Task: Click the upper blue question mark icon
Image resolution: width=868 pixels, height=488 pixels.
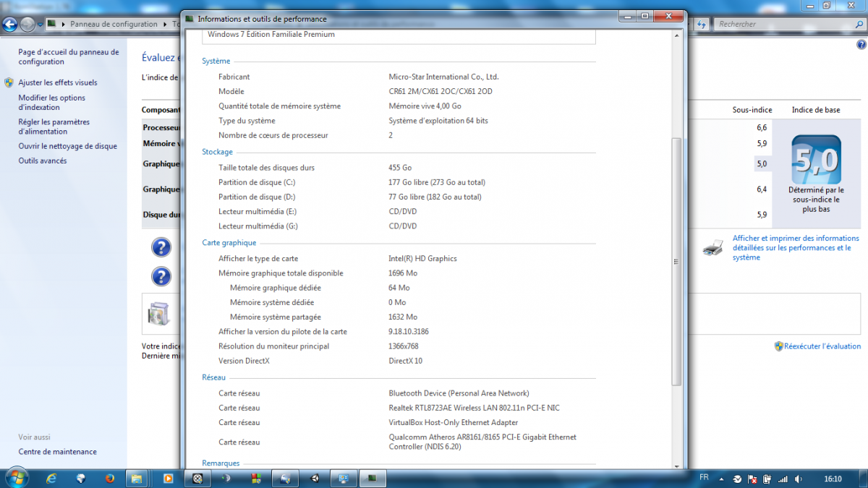Action: pos(161,248)
